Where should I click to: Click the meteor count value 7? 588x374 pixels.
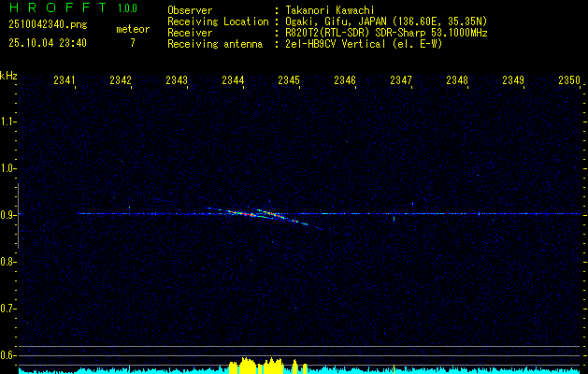pos(132,43)
